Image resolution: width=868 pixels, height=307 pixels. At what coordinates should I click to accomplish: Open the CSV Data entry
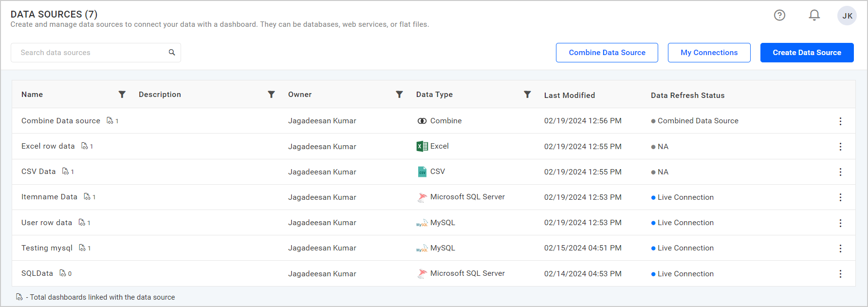(38, 171)
